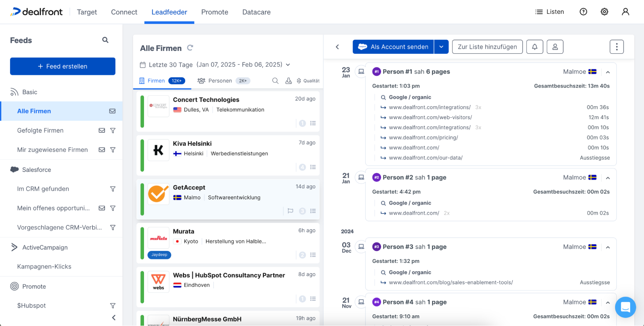Open the Target tab
Viewport: 644px width, 326px height.
(x=87, y=12)
